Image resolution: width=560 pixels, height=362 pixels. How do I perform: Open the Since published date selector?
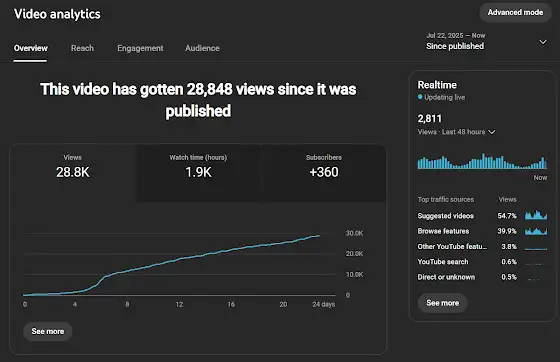[486, 41]
